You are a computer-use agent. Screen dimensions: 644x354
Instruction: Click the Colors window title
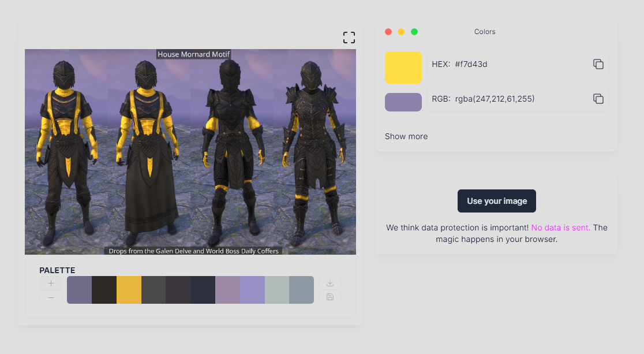tap(485, 32)
